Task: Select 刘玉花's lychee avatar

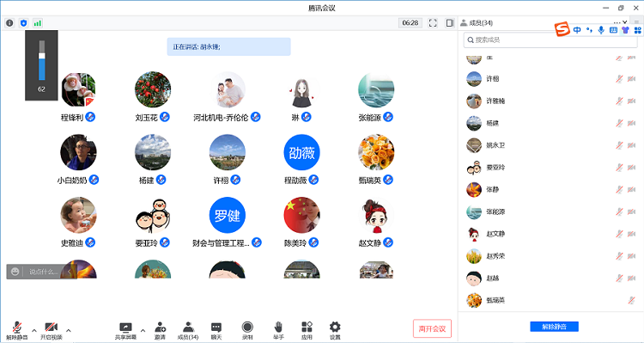Action: pyautogui.click(x=153, y=89)
